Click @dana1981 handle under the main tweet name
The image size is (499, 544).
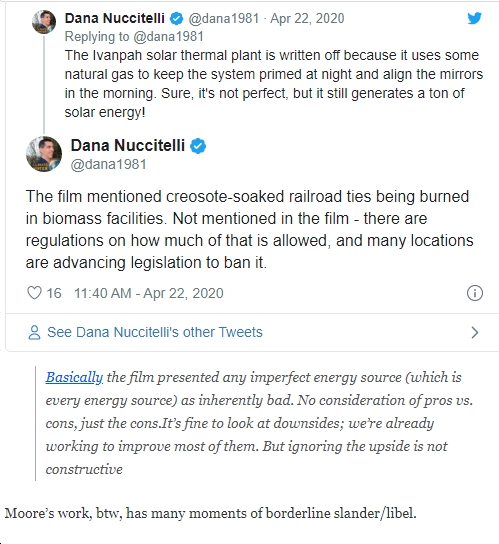108,164
